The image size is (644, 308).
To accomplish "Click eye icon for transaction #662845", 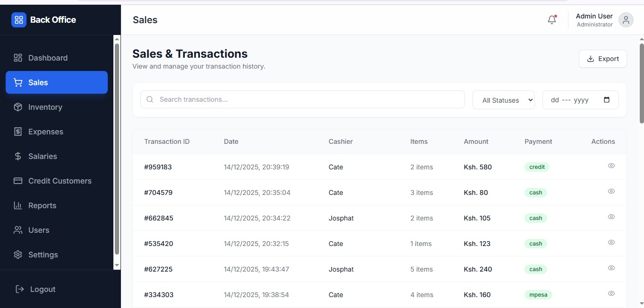I will click(x=611, y=217).
